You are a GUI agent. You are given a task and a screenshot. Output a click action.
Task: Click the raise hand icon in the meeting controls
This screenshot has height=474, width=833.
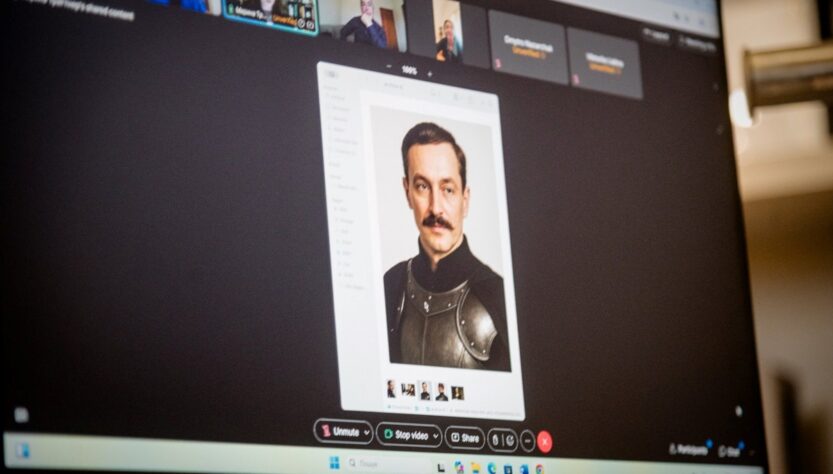[x=495, y=440]
